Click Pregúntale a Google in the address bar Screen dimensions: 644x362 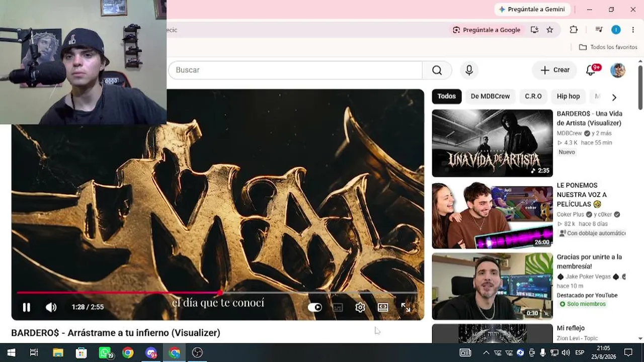pyautogui.click(x=487, y=30)
